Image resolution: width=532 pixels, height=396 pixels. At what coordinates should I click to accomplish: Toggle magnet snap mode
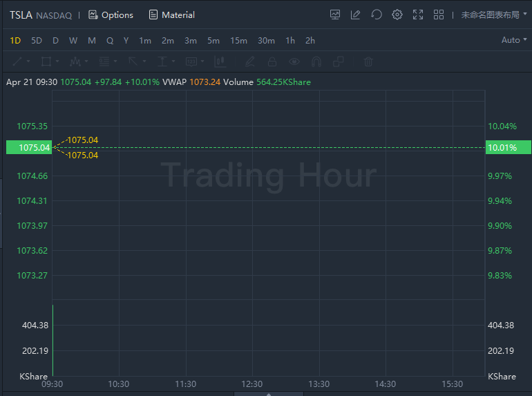point(316,62)
